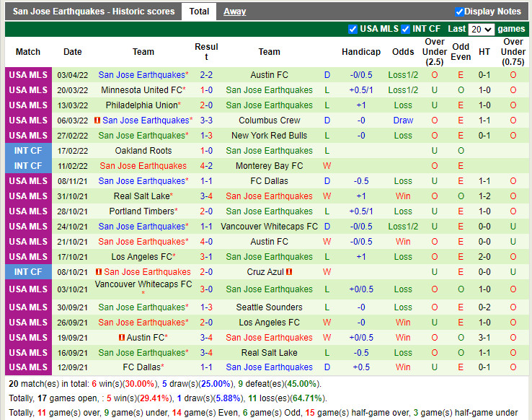Click INT CF league label for Oakland Roots match

tap(28, 151)
